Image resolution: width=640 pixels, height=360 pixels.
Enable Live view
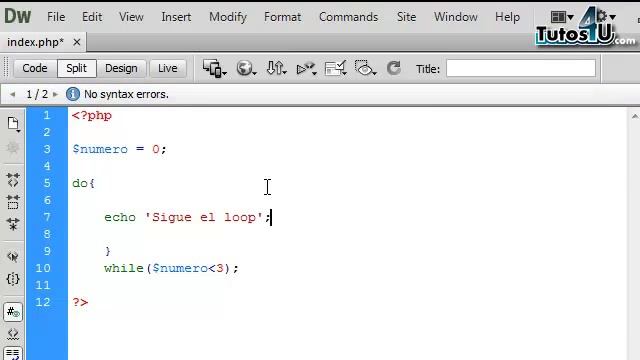[x=168, y=68]
